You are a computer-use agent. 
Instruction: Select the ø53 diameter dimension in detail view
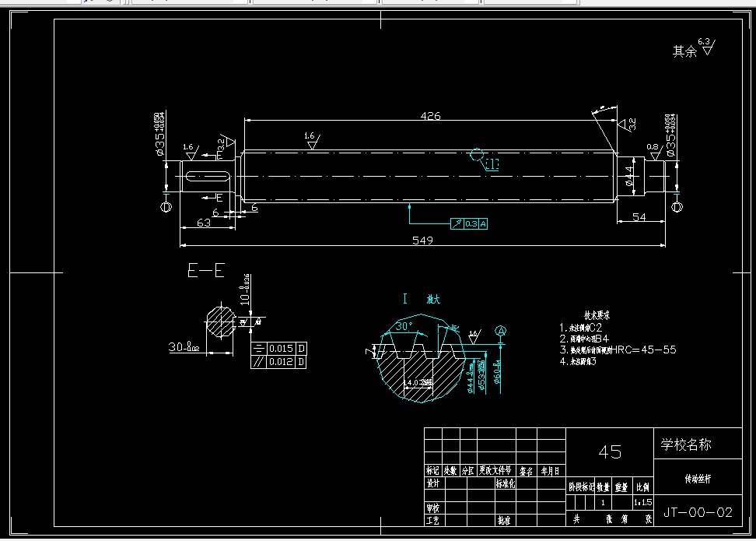click(x=481, y=375)
